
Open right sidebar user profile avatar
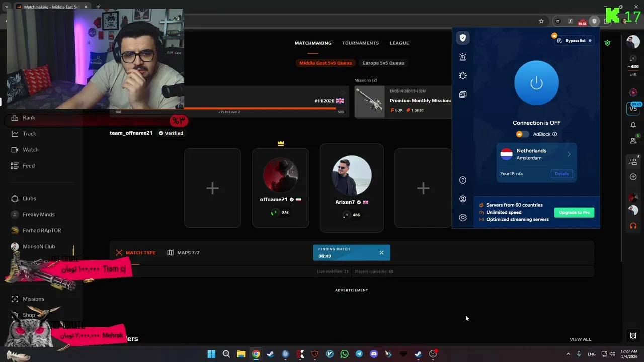(x=633, y=42)
